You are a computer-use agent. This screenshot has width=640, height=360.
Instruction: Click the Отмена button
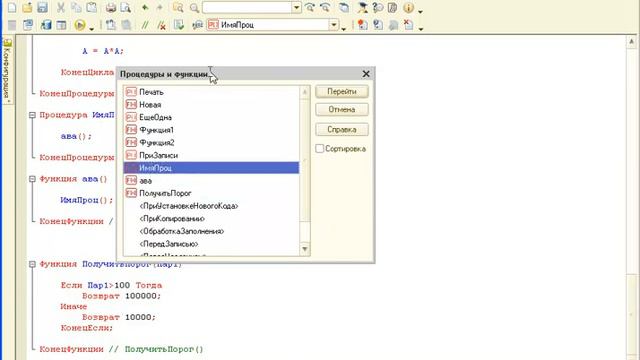click(342, 109)
